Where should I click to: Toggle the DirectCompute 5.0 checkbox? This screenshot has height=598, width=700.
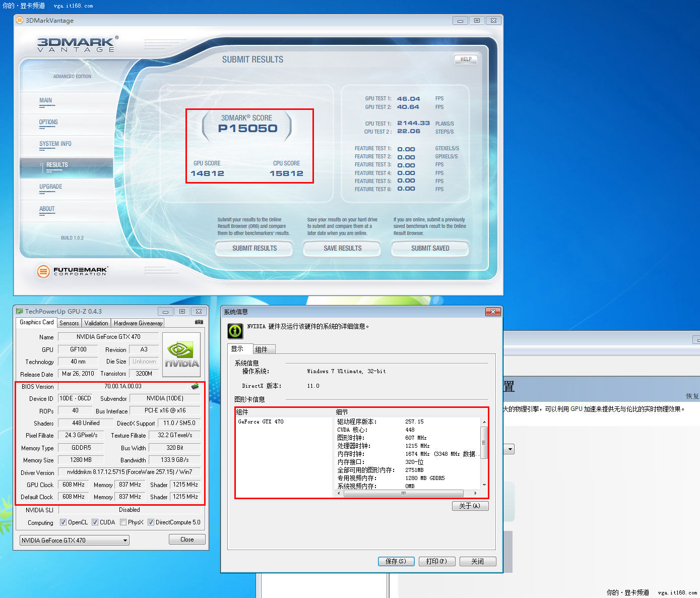click(x=151, y=522)
